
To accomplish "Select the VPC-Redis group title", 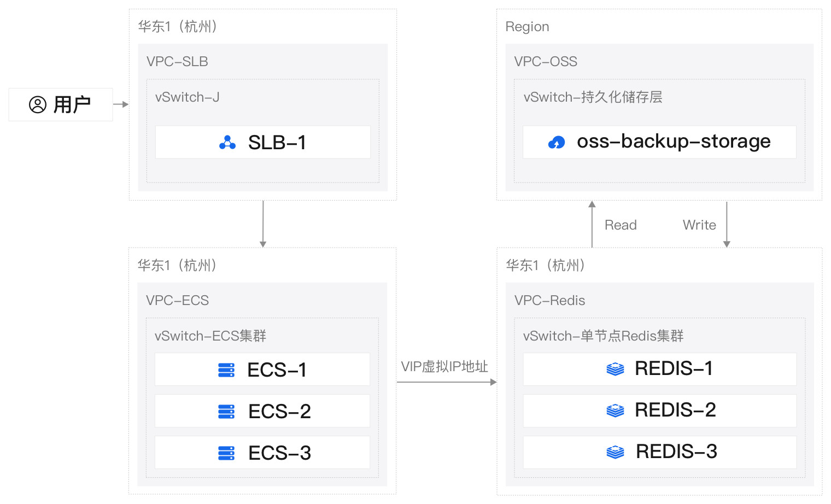I will pyautogui.click(x=549, y=301).
